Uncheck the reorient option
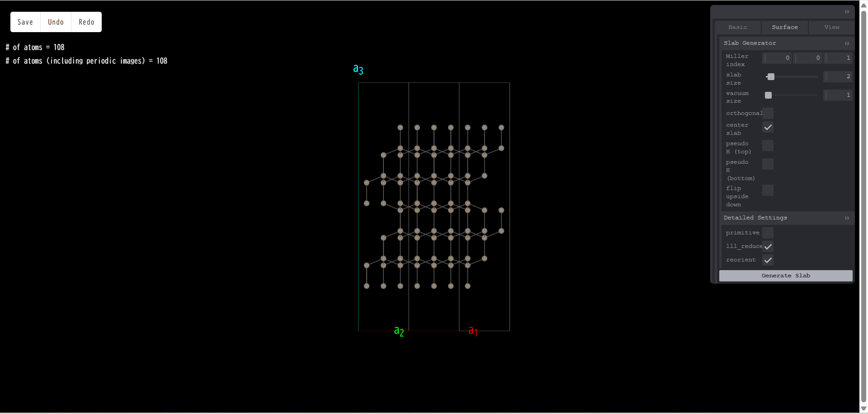 point(767,260)
